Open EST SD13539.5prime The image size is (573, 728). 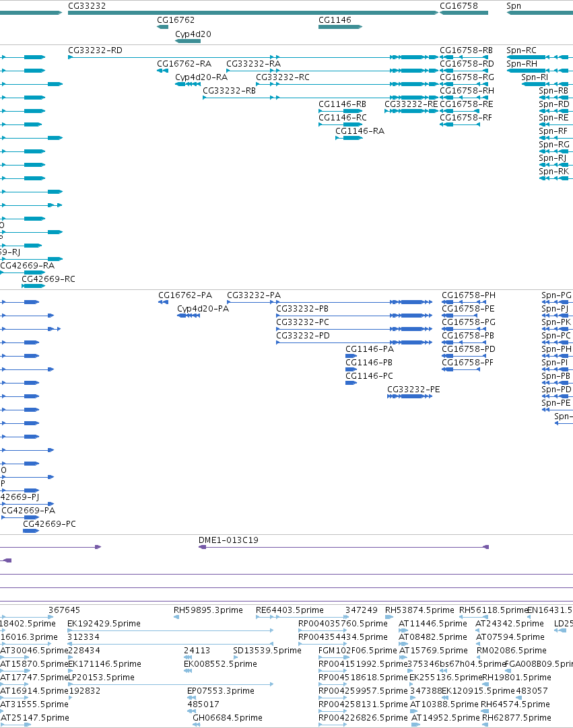point(267,651)
